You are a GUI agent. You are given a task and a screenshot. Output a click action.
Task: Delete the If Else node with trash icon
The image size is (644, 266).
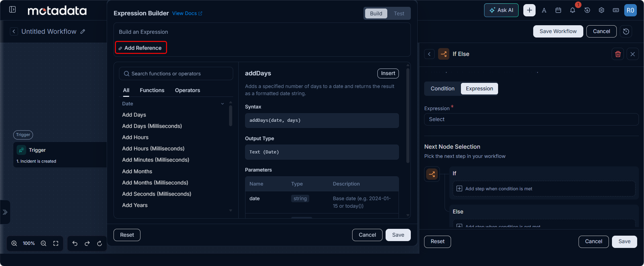pos(618,54)
